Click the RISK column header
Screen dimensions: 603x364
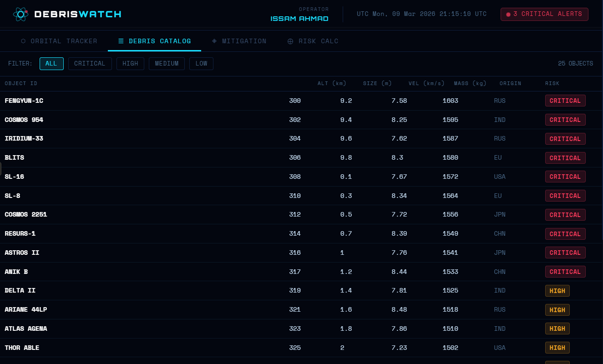click(x=552, y=84)
